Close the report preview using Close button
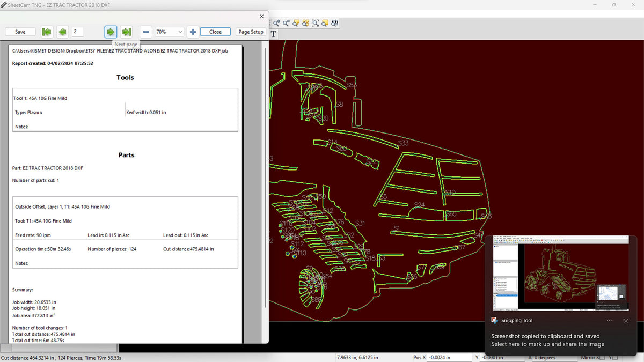This screenshot has width=644, height=362. tap(215, 32)
